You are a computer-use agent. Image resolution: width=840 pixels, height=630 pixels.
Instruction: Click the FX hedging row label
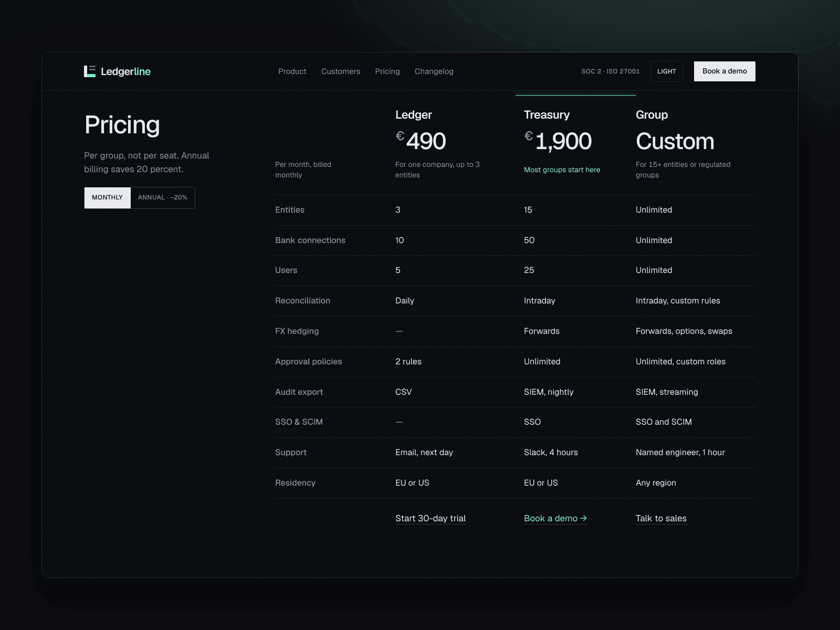click(x=297, y=331)
